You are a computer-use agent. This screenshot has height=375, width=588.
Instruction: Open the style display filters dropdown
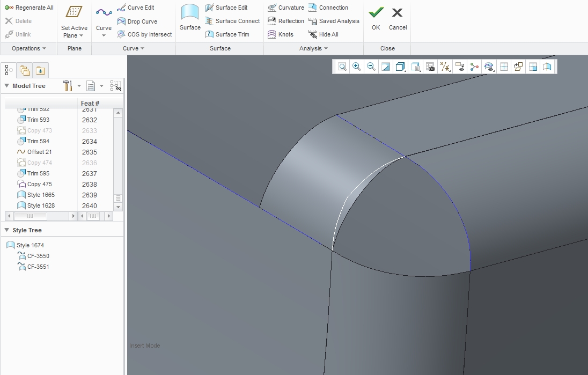click(x=489, y=67)
